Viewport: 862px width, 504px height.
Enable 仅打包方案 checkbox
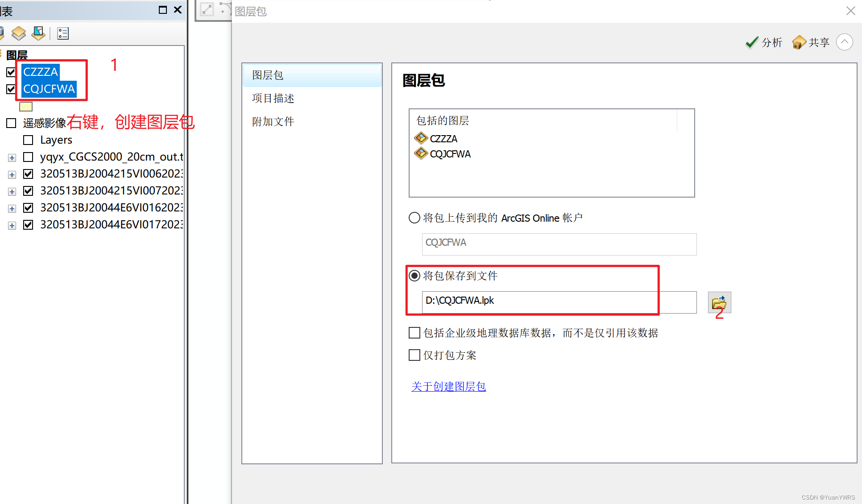[414, 355]
